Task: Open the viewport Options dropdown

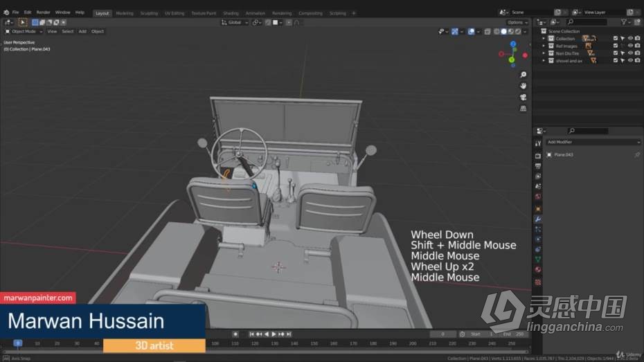Action: click(517, 23)
